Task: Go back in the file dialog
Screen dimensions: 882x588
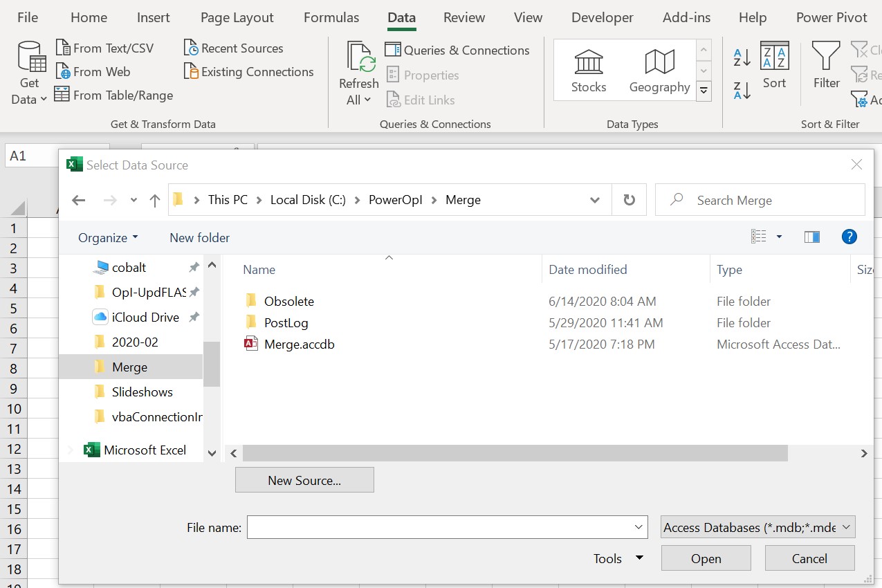Action: click(x=79, y=201)
